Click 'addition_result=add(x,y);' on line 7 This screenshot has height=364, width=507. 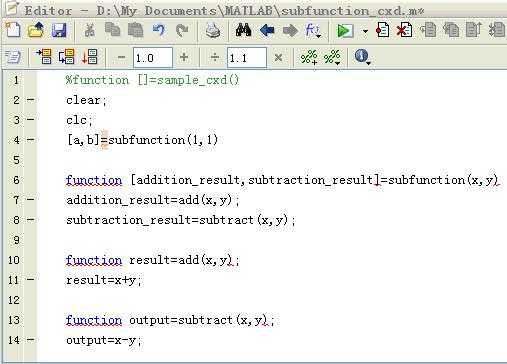click(x=153, y=200)
